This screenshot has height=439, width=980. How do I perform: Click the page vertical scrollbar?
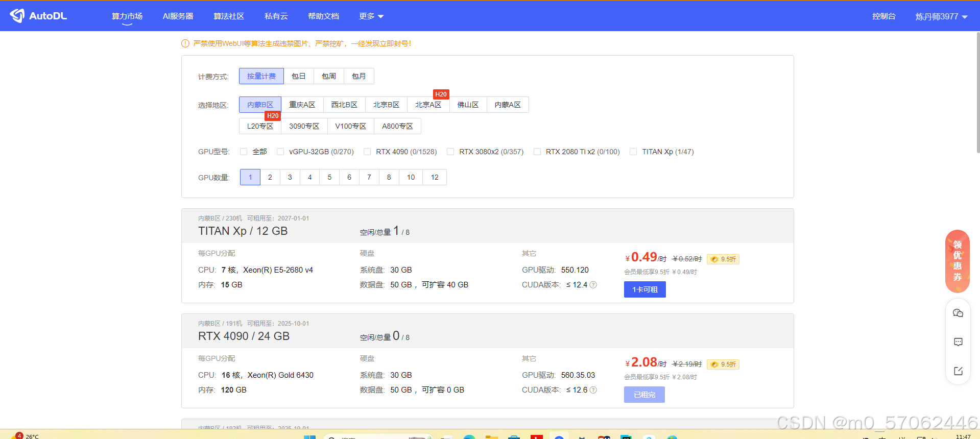977,92
